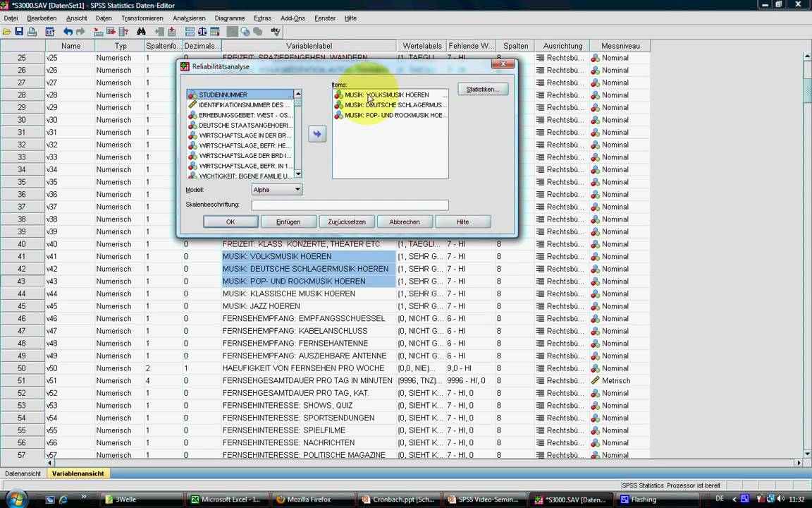Click the v50 name cell
Screen dimensions: 812x508
69,368
